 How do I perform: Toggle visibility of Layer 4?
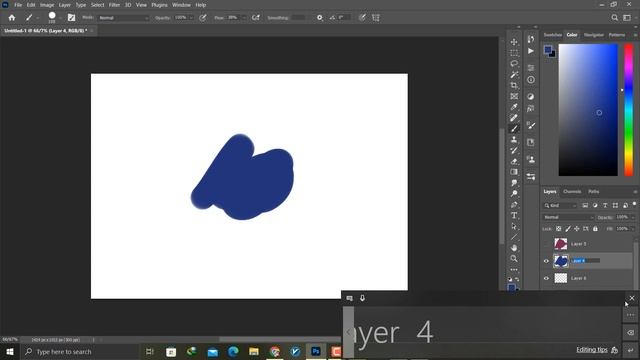[546, 261]
